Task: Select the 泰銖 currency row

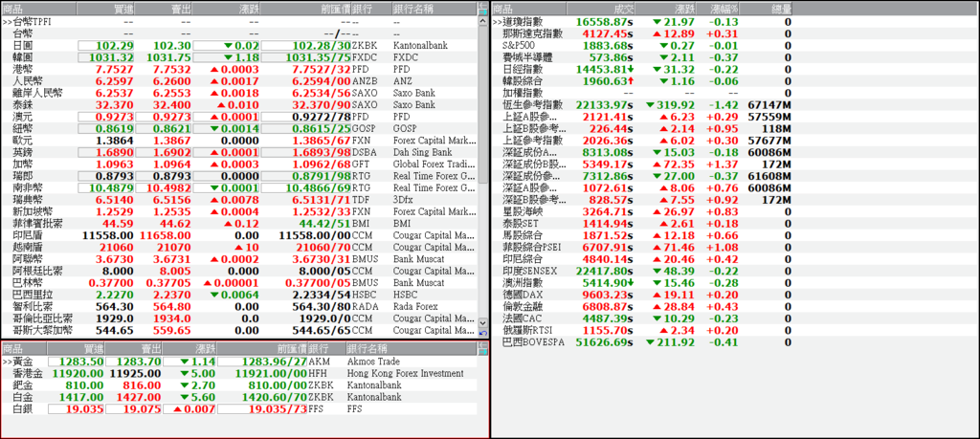Action: (238, 105)
